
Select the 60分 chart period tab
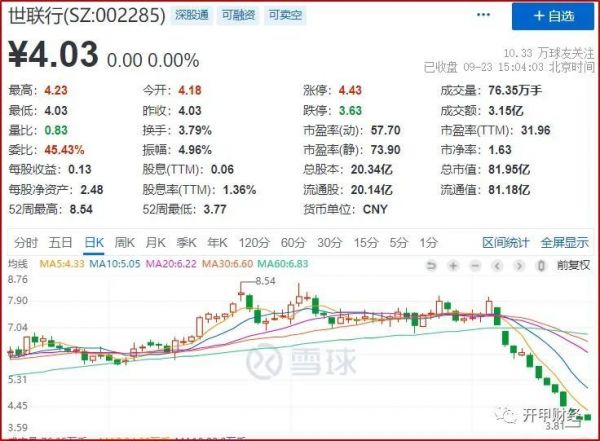pos(293,242)
